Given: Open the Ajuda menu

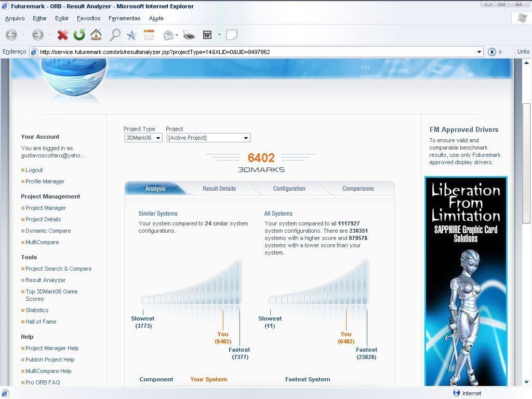Looking at the screenshot, I should [x=156, y=18].
